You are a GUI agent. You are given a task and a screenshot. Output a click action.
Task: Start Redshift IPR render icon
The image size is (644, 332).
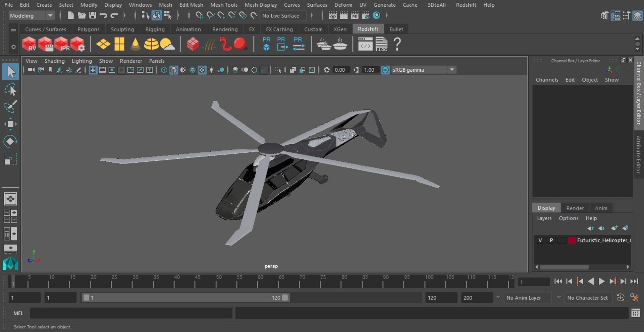point(61,44)
